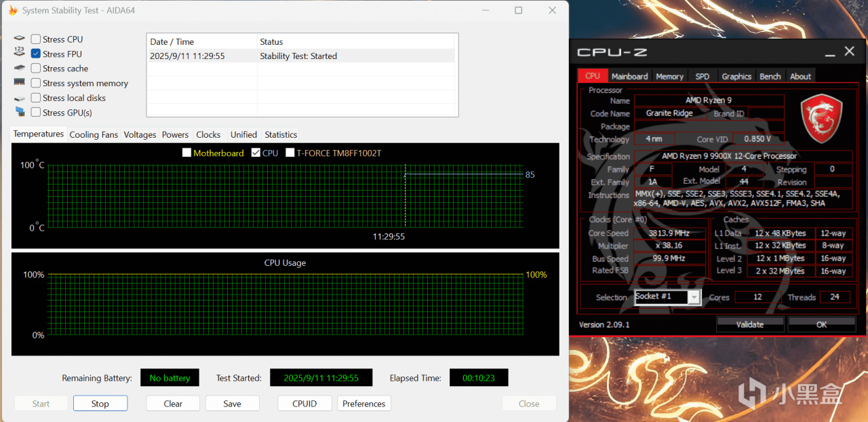Image resolution: width=868 pixels, height=422 pixels.
Task: Open the CPUID panel button
Action: tap(304, 404)
